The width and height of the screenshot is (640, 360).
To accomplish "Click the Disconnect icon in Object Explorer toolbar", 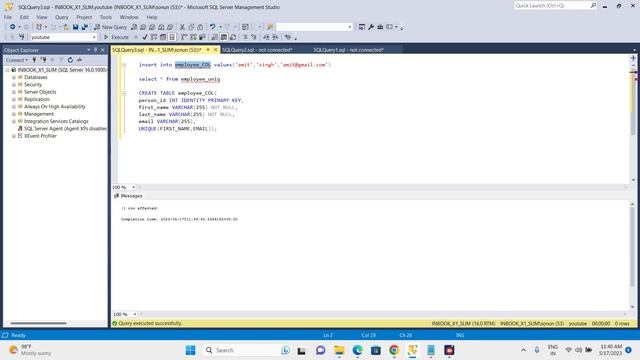I will pyautogui.click(x=43, y=60).
